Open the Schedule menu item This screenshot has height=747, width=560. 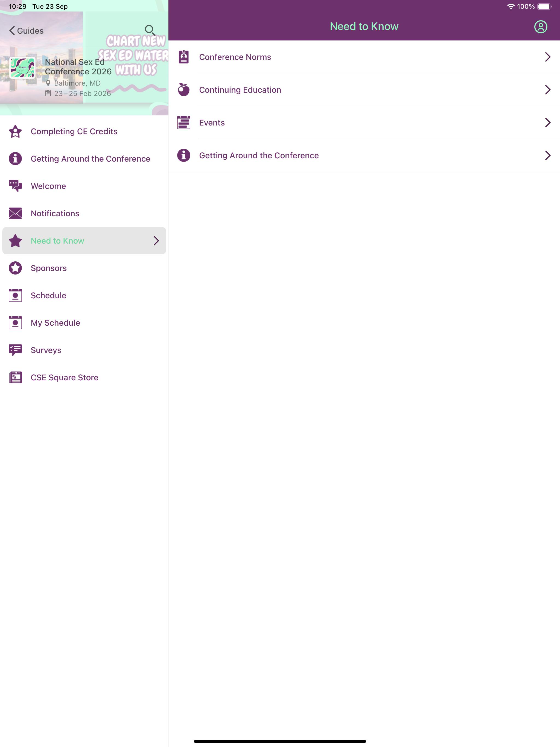(x=84, y=296)
